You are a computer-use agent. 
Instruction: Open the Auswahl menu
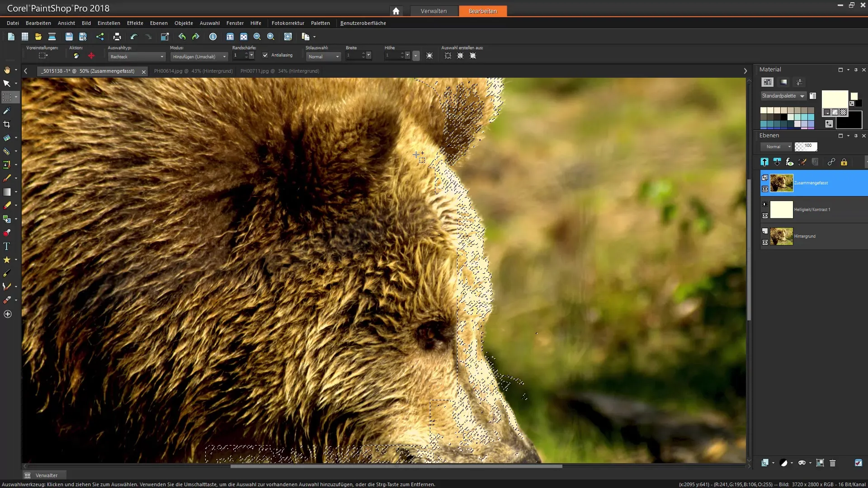pyautogui.click(x=210, y=23)
